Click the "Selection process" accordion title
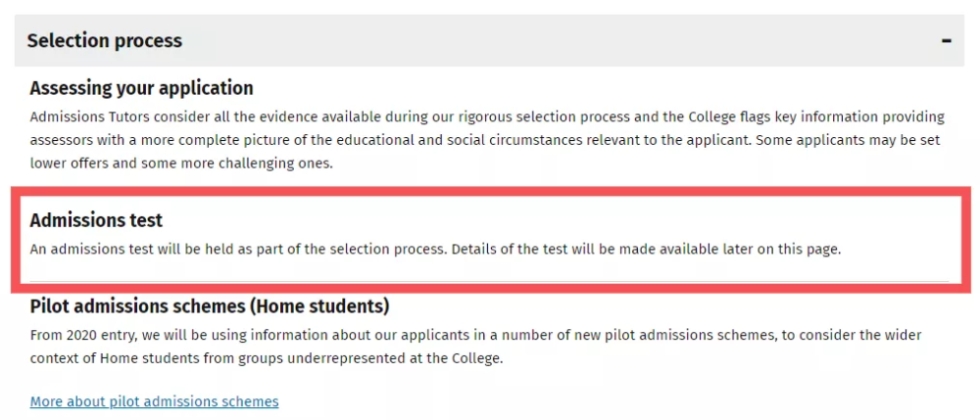The height and width of the screenshot is (420, 980). pyautogui.click(x=105, y=41)
